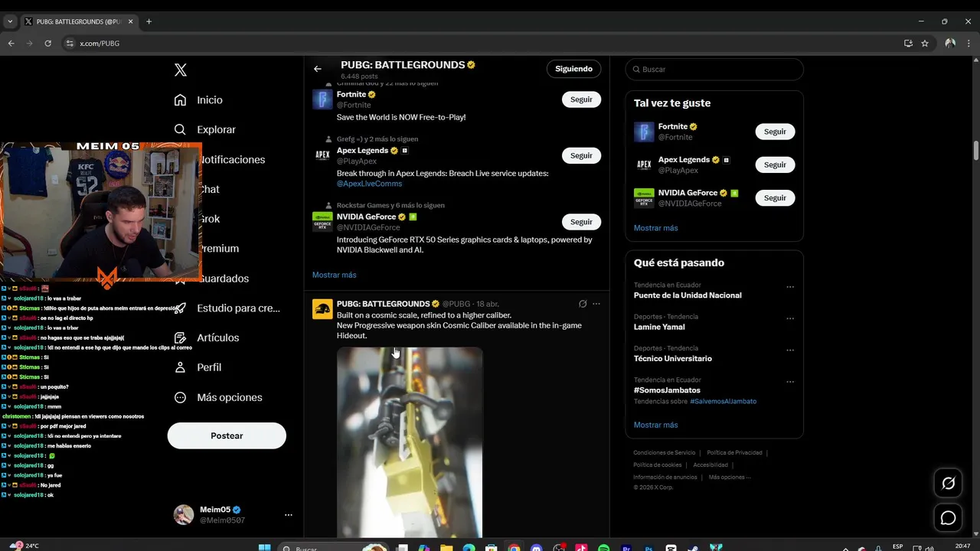Click the Buscar search field on X
The height and width of the screenshot is (551, 980).
pos(714,70)
